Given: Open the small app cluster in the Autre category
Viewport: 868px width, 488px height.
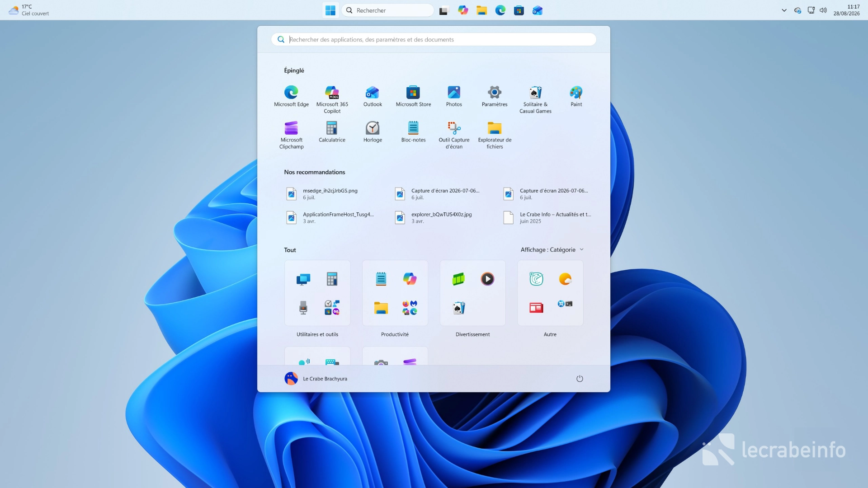Looking at the screenshot, I should click(565, 304).
